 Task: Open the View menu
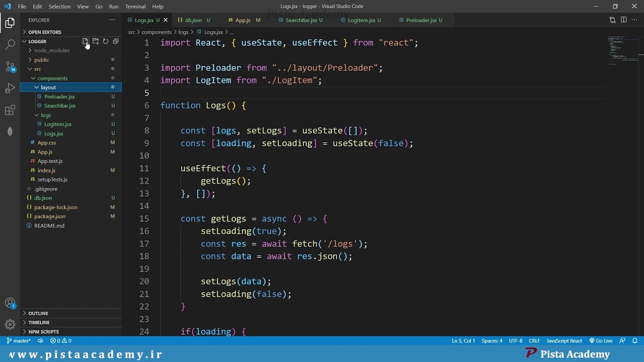click(83, 7)
